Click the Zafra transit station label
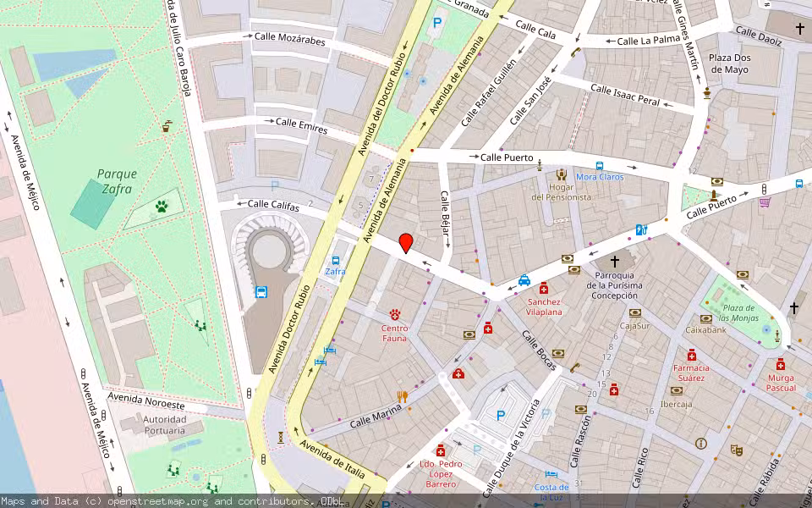This screenshot has width=812, height=508. [336, 272]
